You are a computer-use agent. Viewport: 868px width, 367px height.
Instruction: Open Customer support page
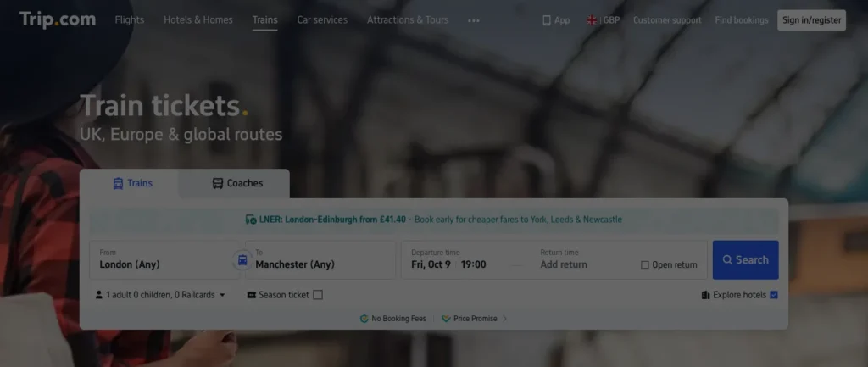point(667,20)
